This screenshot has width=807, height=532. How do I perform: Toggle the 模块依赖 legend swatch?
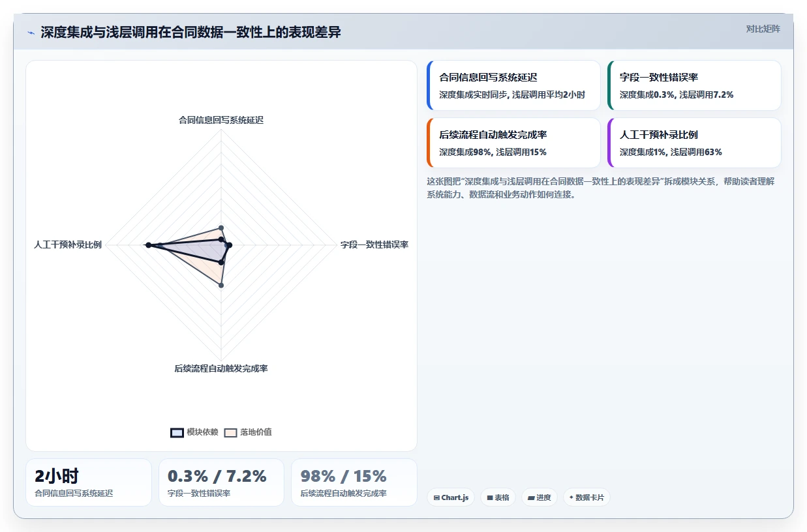(177, 432)
